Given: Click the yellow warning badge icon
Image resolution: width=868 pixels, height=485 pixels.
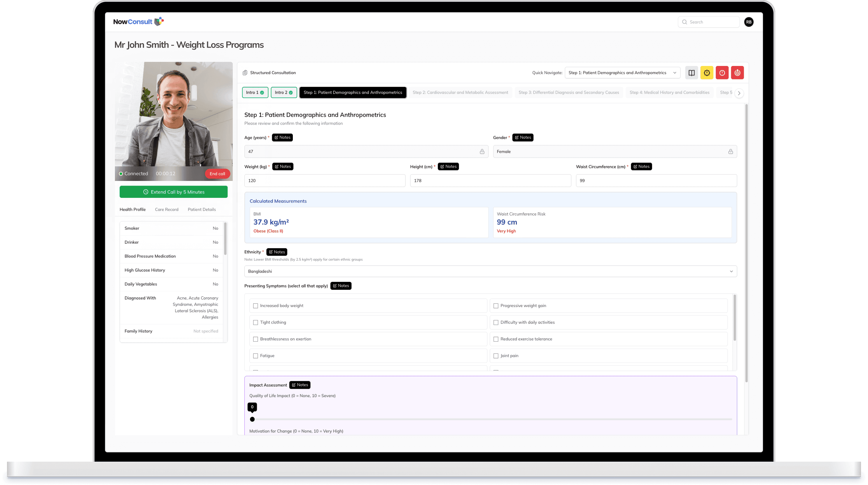Looking at the screenshot, I should [707, 73].
